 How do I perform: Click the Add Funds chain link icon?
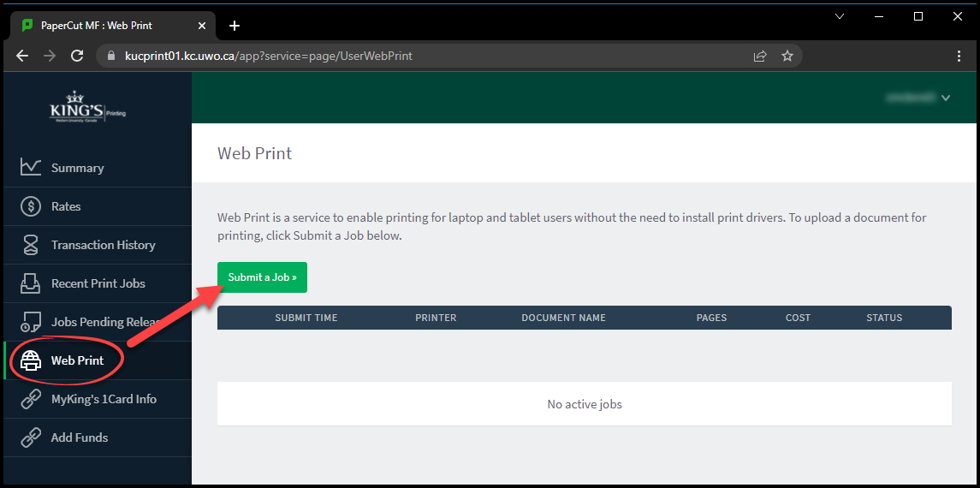(x=31, y=437)
